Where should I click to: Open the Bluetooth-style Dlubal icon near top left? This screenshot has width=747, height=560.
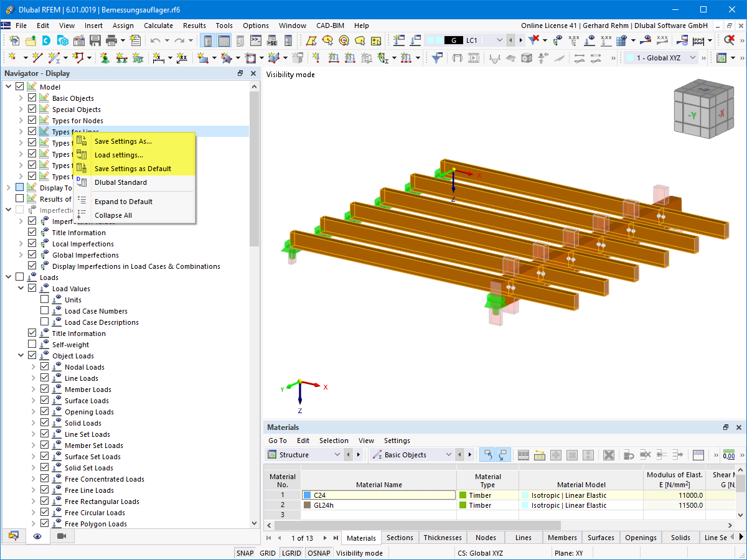click(45, 40)
